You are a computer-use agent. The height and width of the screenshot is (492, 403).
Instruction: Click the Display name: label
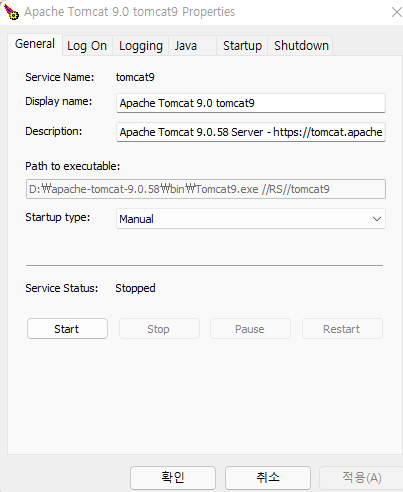(x=59, y=101)
